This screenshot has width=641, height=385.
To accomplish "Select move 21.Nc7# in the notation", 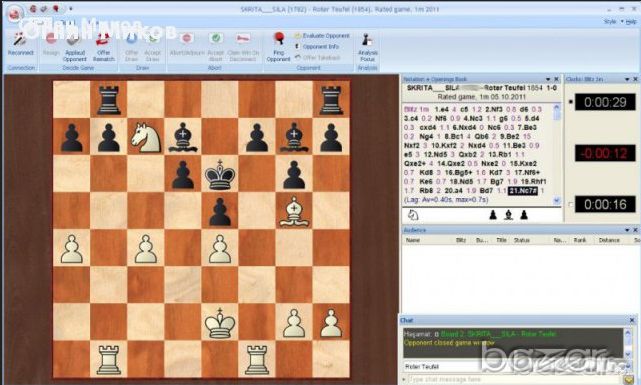I will click(522, 190).
